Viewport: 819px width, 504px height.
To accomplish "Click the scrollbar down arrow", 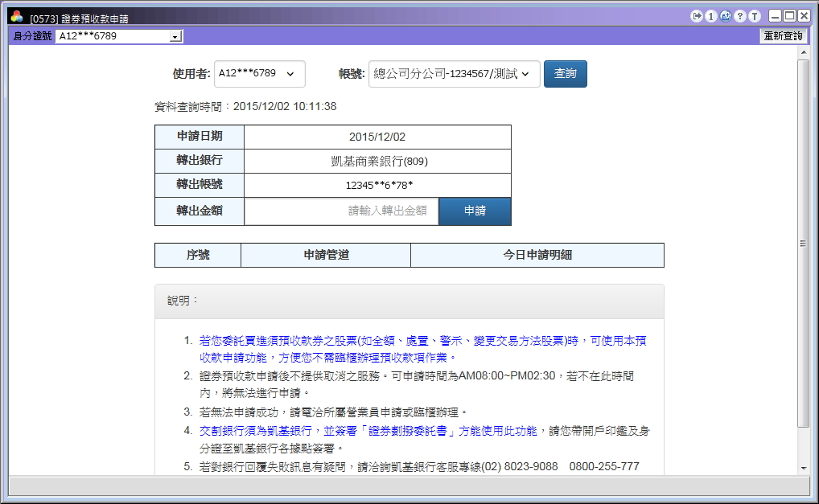I will coord(804,468).
